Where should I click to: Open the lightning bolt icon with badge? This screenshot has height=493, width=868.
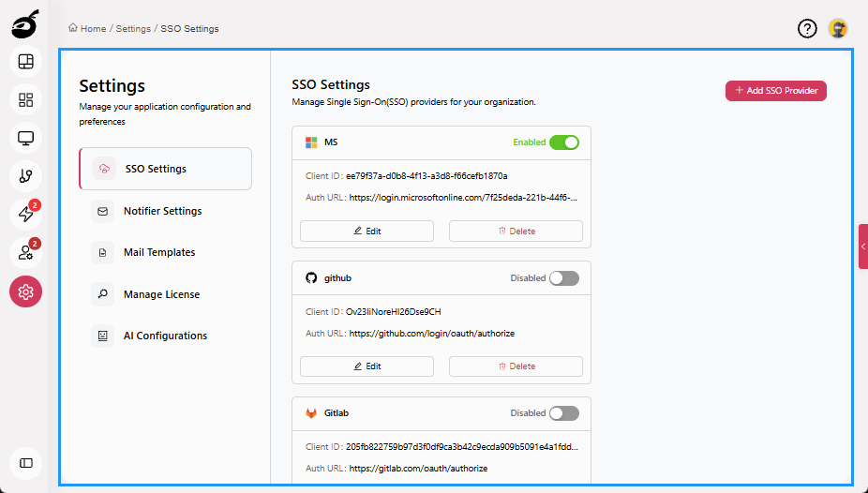25,214
